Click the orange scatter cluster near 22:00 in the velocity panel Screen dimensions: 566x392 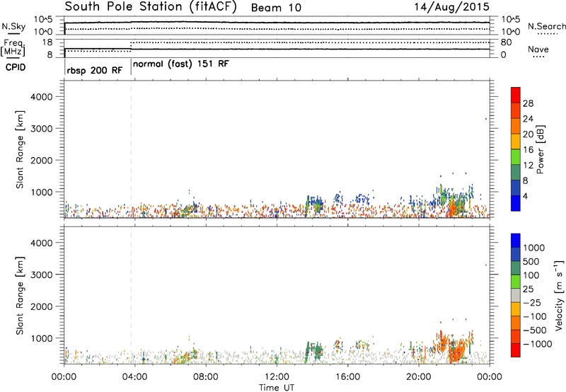tap(456, 350)
